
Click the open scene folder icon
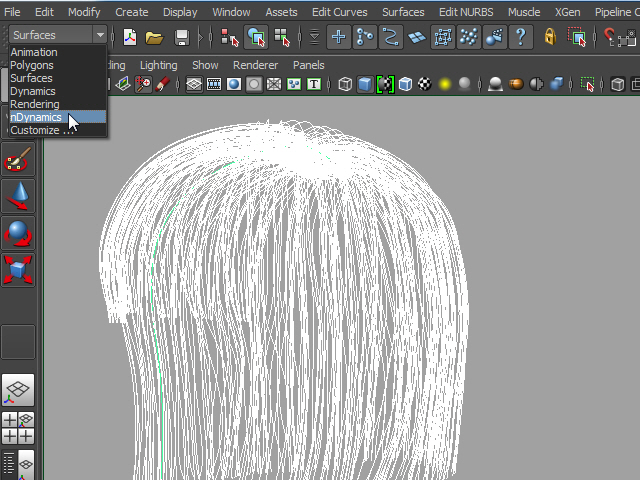pyautogui.click(x=154, y=38)
